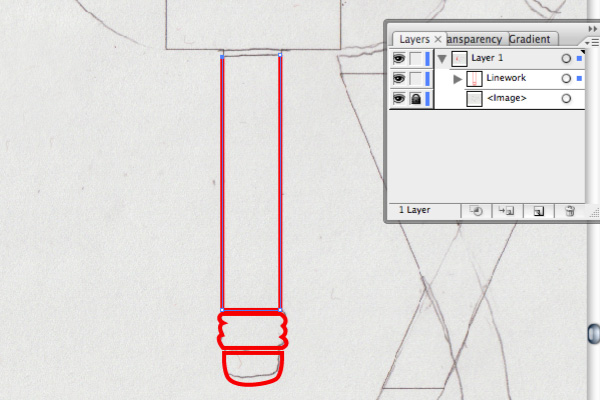Hide Layer 1 with its eye icon
This screenshot has height=400, width=600.
pos(399,59)
